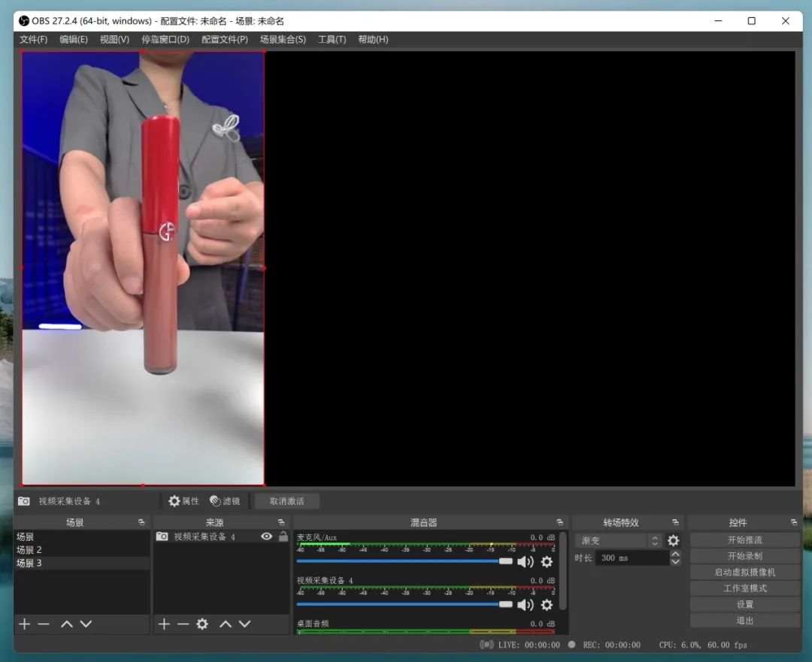Open the 渐变 transition dropdown

click(x=618, y=541)
